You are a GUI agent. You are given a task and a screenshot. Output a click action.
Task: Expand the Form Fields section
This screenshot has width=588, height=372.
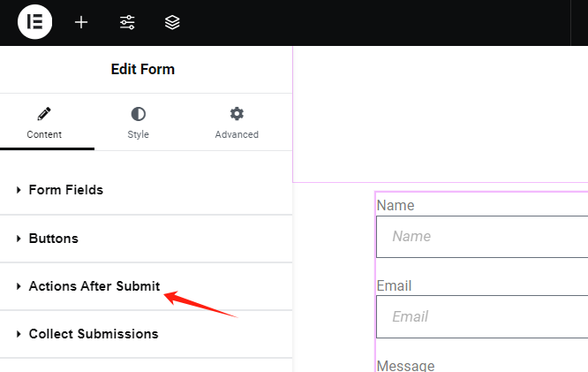point(66,190)
